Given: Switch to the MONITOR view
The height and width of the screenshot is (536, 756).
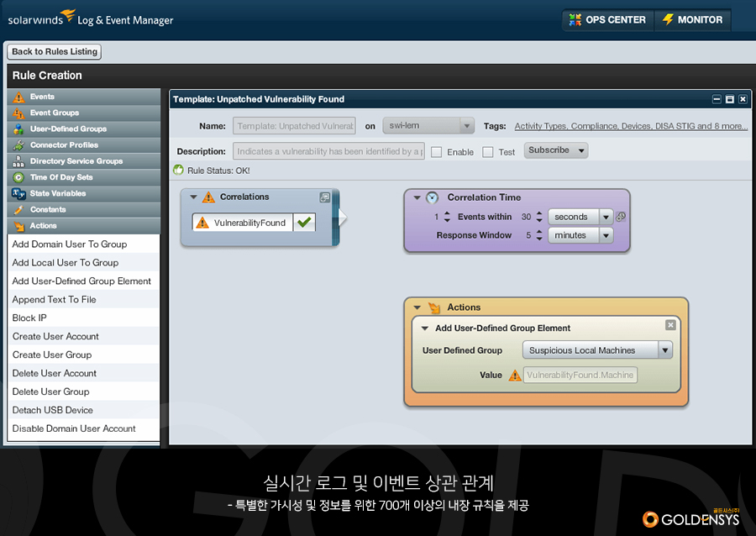Looking at the screenshot, I should click(692, 20).
